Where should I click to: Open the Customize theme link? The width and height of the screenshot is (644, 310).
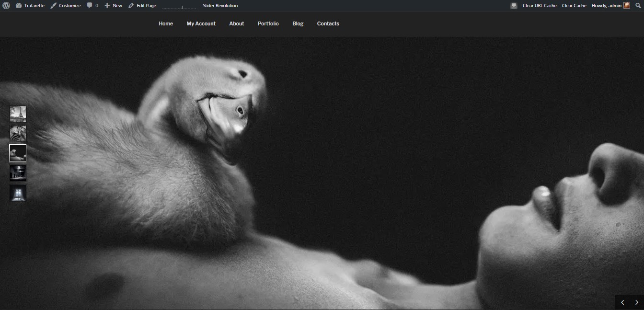(x=66, y=6)
